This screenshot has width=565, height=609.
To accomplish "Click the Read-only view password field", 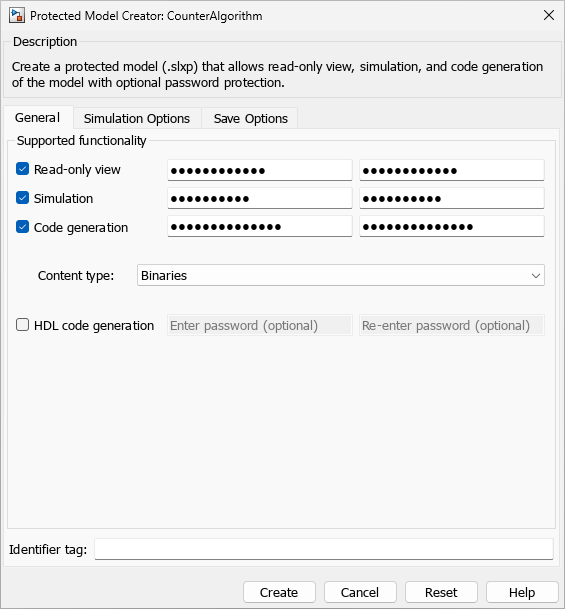I will pyautogui.click(x=260, y=170).
